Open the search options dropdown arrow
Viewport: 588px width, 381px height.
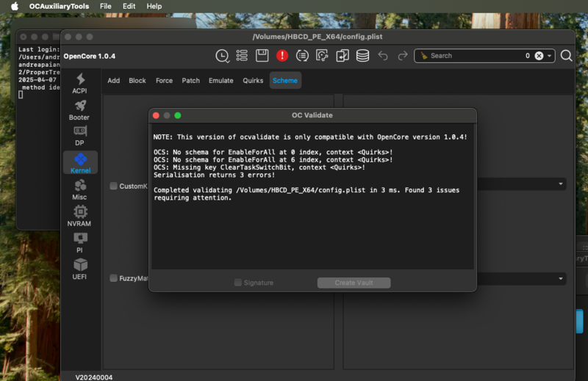click(549, 56)
